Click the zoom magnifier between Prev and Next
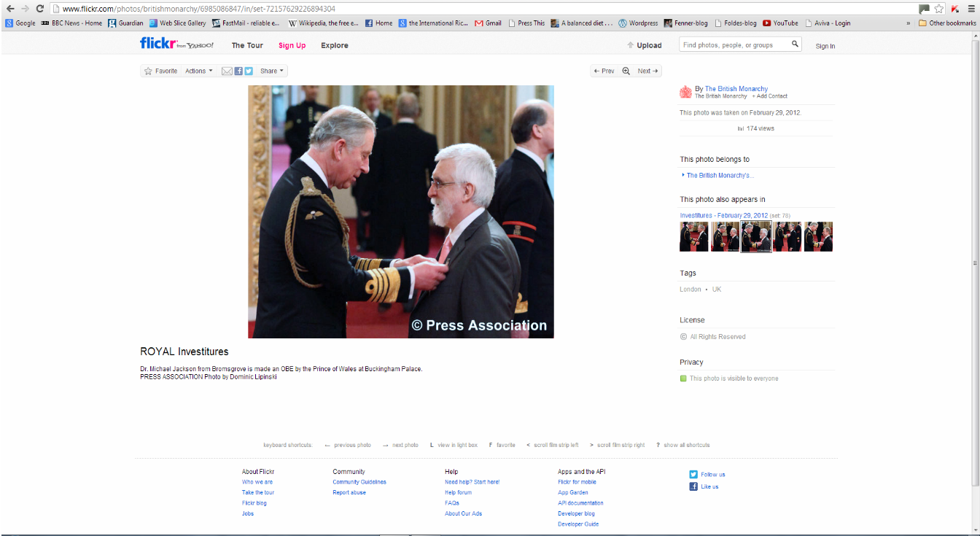Screen dimensions: 980x536 point(626,71)
